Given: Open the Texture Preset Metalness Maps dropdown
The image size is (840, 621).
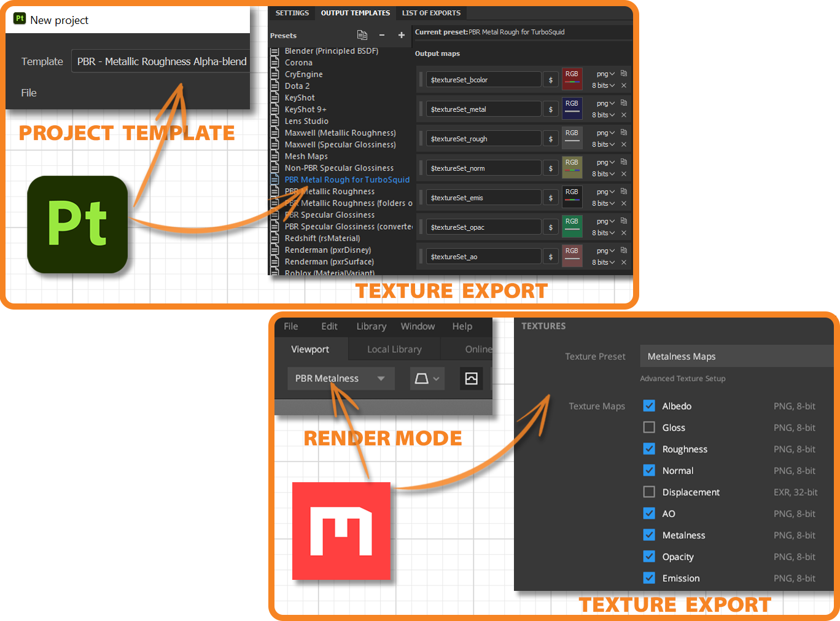Looking at the screenshot, I should coord(736,356).
